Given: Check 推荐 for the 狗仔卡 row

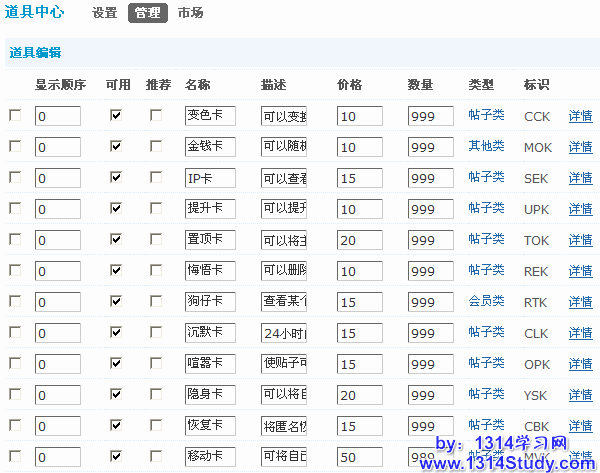Looking at the screenshot, I should [x=156, y=302].
